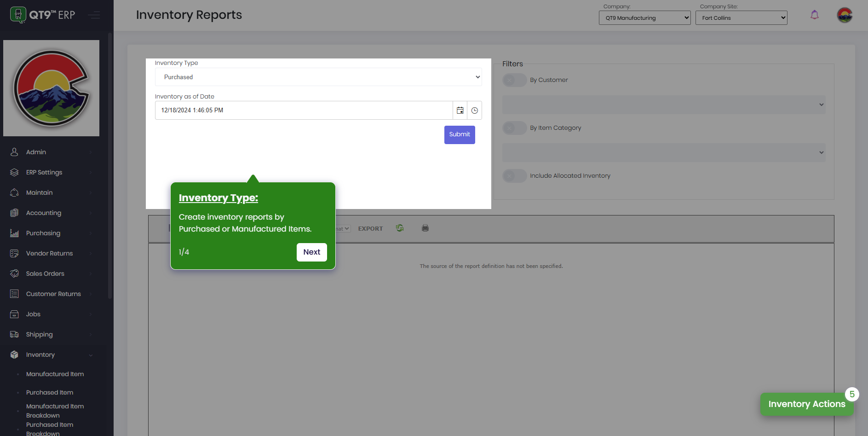Open the user profile avatar
The height and width of the screenshot is (436, 868).
(x=844, y=15)
